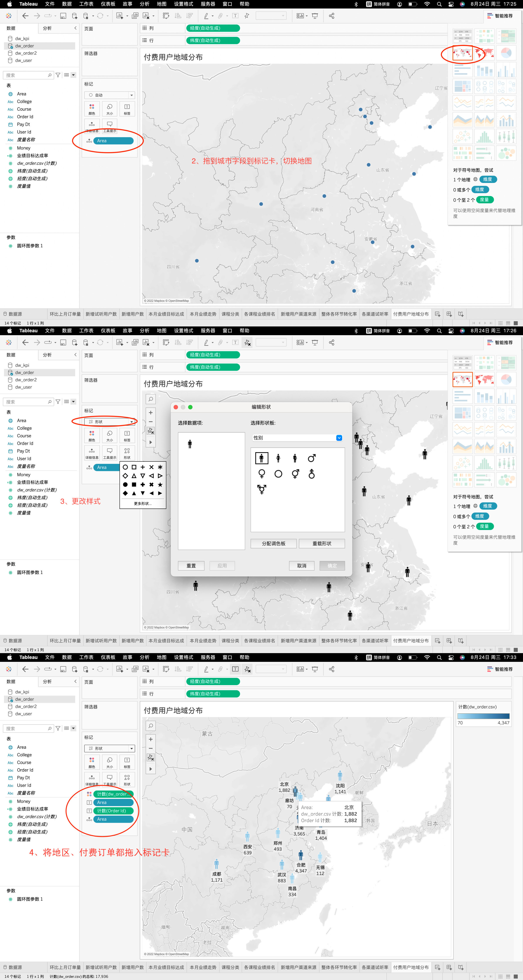Click Sort Ascending icon in the 17:26 toolbar

point(178,342)
